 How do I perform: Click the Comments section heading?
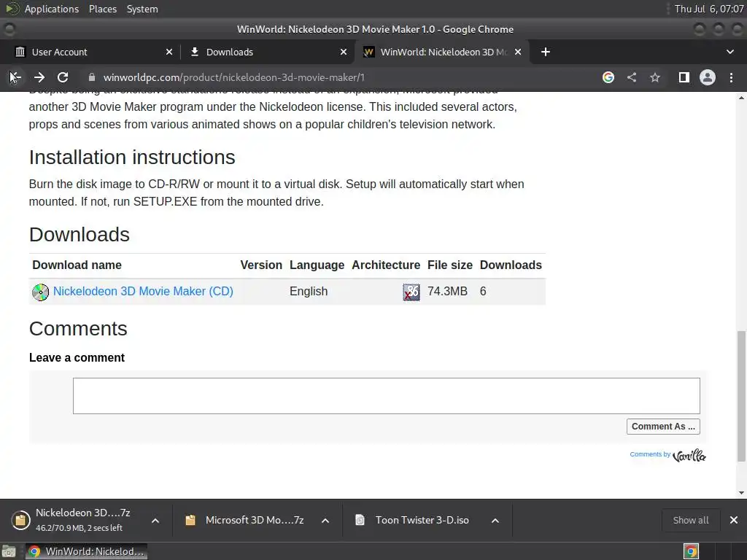pyautogui.click(x=78, y=329)
